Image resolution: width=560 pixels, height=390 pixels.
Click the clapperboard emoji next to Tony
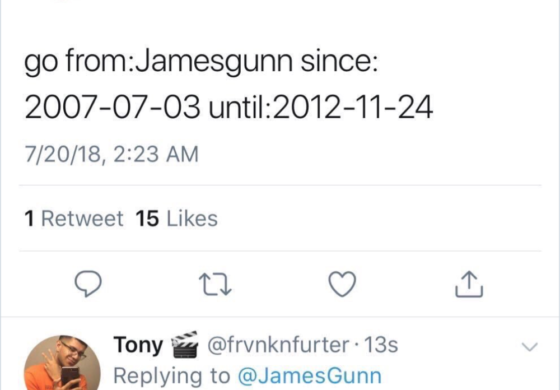point(185,344)
